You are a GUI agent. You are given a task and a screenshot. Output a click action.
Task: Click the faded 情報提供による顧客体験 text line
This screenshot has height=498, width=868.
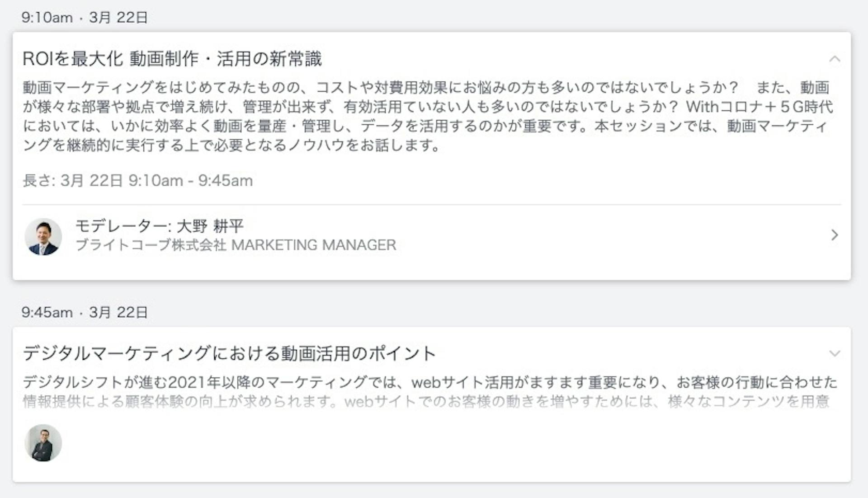[425, 401]
